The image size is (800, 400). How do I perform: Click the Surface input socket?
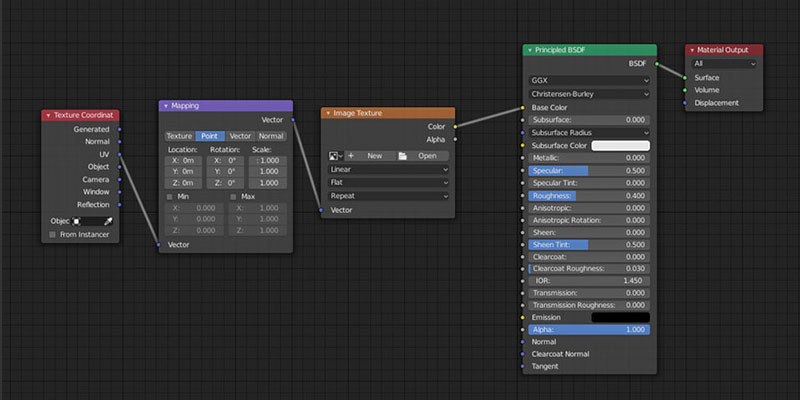(685, 78)
